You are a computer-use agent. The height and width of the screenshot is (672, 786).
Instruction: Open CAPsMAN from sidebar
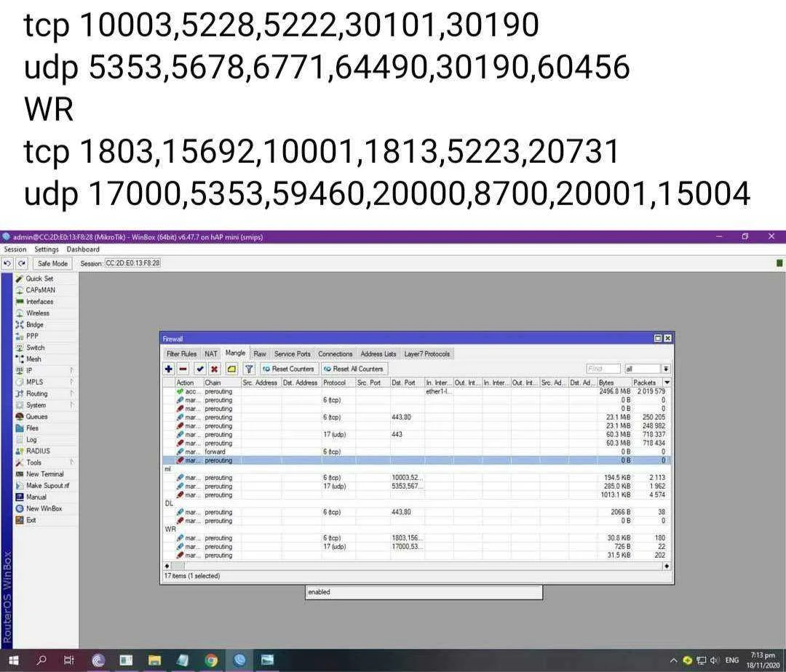[41, 290]
